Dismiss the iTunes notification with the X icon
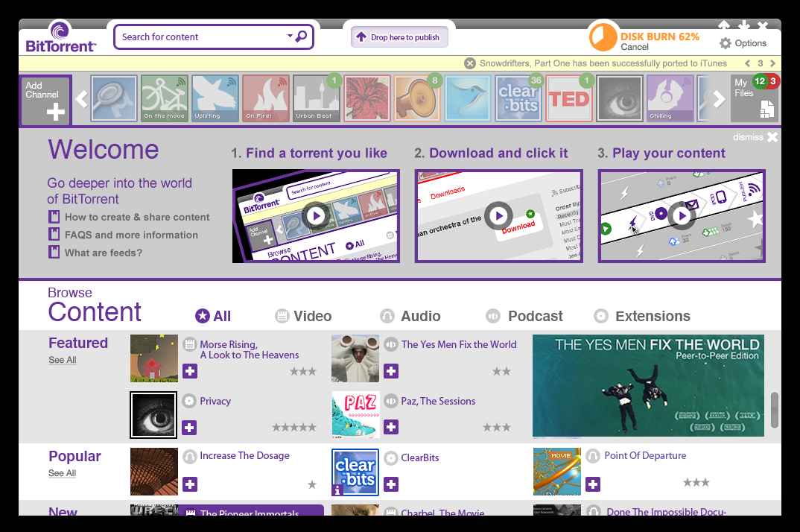 tap(470, 63)
